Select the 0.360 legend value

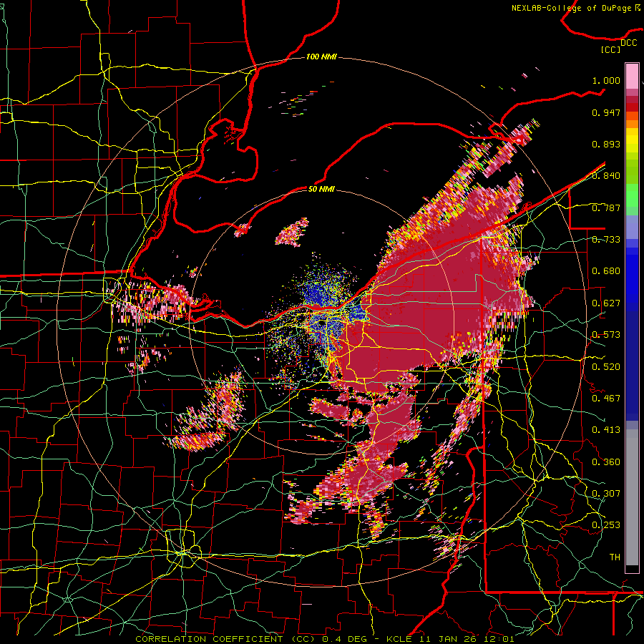[x=606, y=462]
